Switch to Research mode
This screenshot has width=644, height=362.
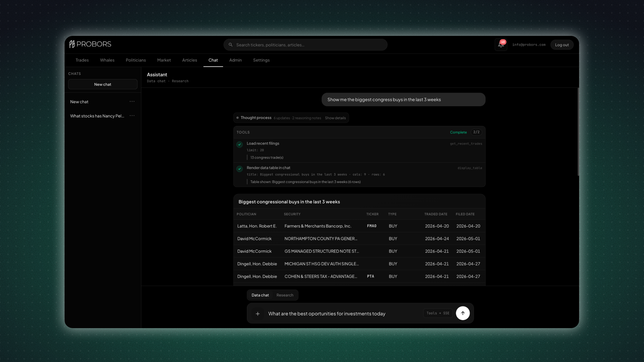(x=285, y=295)
